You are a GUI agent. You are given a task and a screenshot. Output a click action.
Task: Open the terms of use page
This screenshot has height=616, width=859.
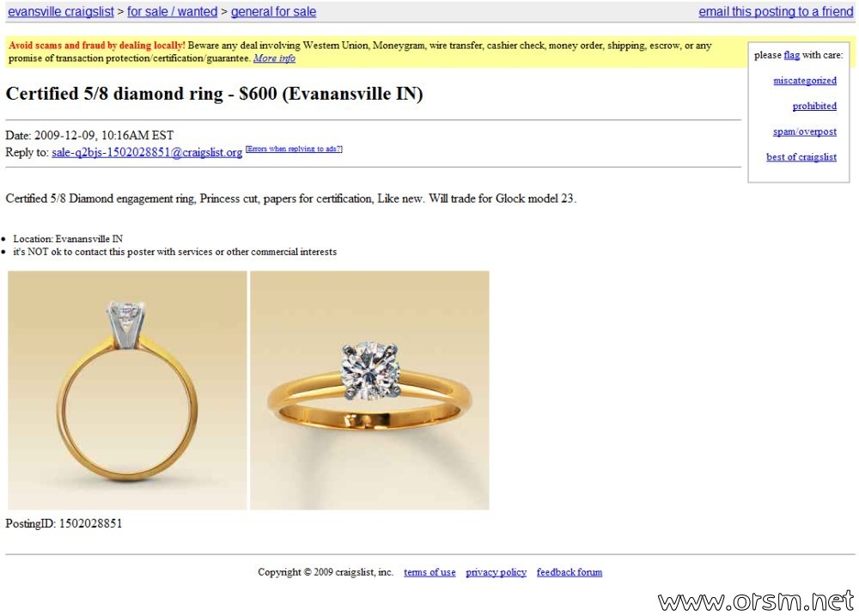click(x=429, y=572)
